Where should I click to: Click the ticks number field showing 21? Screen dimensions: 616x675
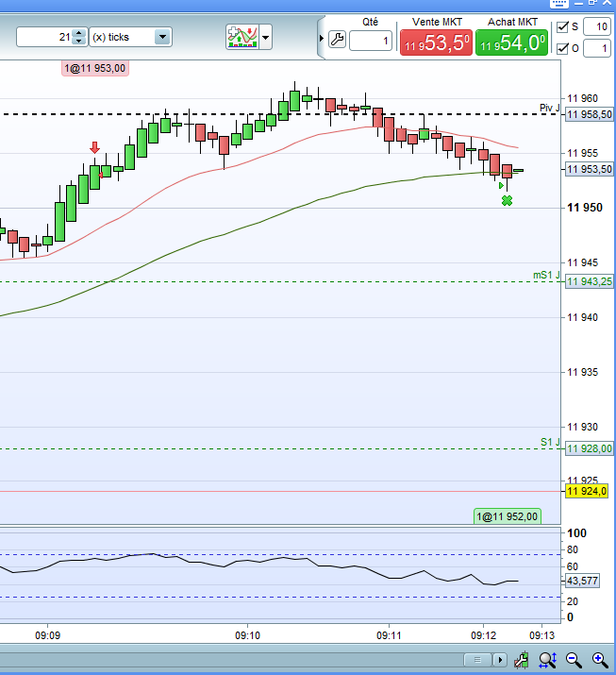44,37
